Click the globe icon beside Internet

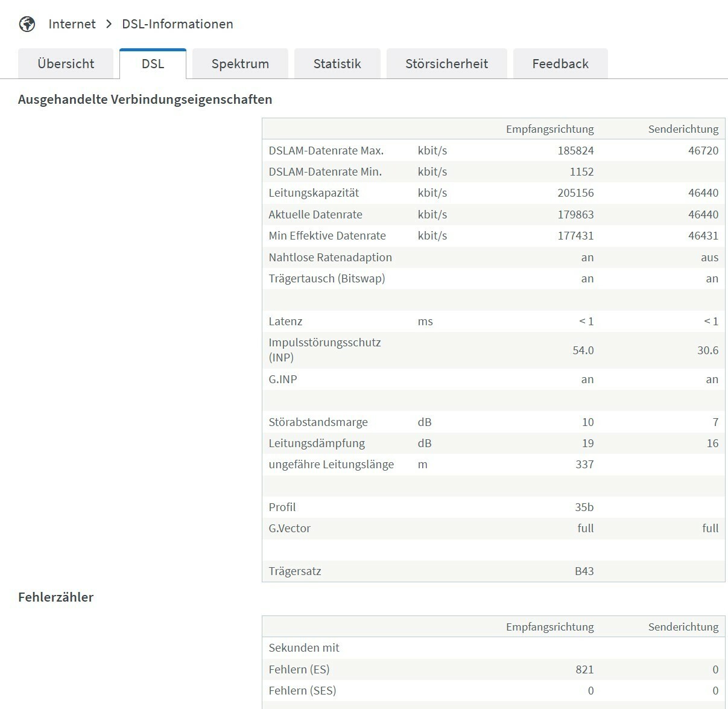point(27,24)
